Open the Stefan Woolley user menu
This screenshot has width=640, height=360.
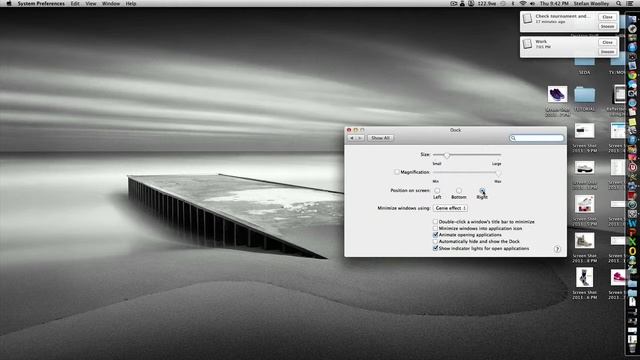tap(591, 3)
